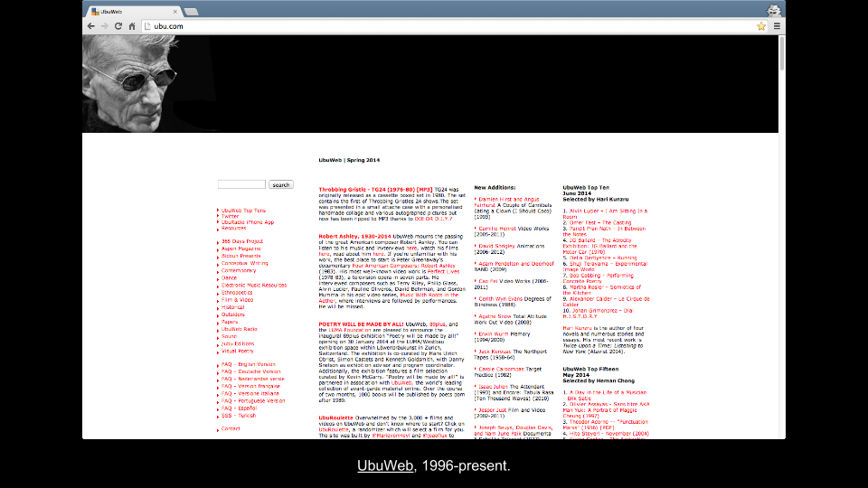Screen dimensions: 868x488
Task: Open the Papers sidebar link
Action: coord(229,322)
